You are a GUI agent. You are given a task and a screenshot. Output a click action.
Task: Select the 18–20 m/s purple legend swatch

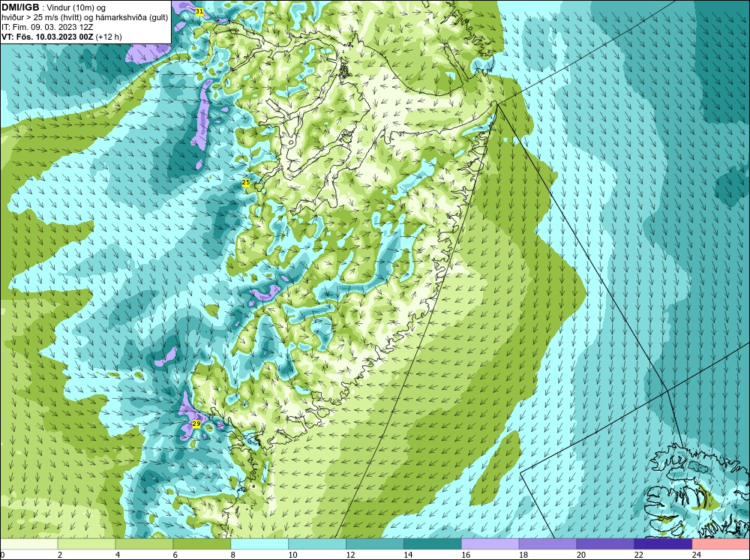tap(547, 544)
